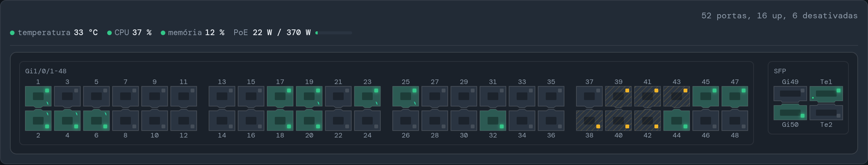
Task: Click disabled port 39
Action: (x=618, y=96)
